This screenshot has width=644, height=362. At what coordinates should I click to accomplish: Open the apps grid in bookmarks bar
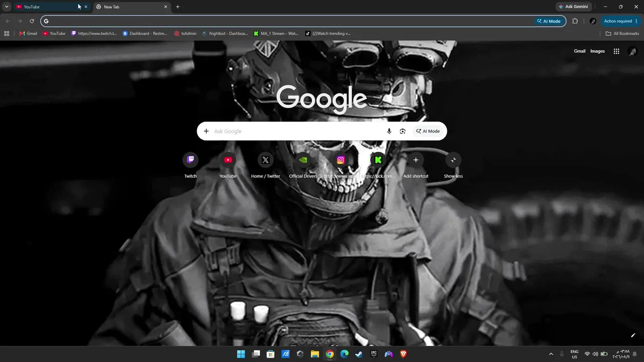coord(7,34)
